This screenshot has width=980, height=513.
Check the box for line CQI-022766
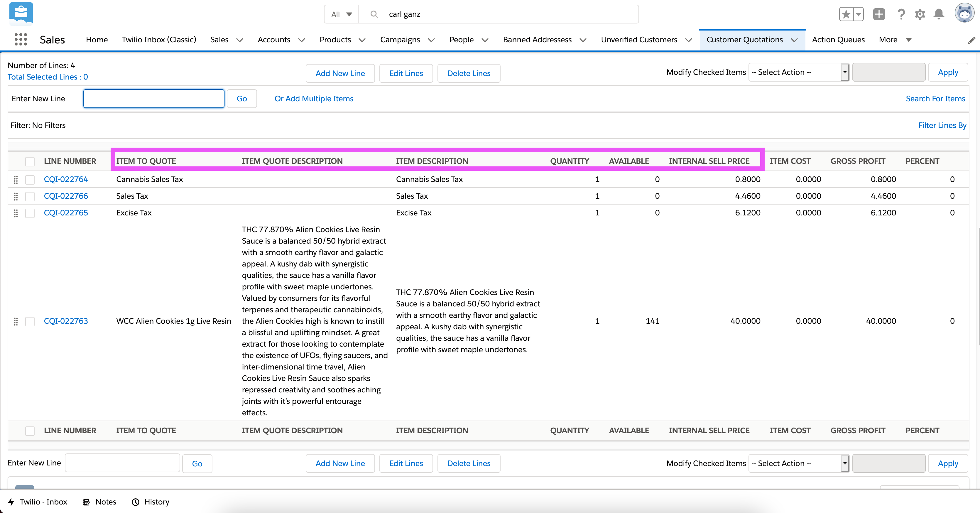[30, 196]
